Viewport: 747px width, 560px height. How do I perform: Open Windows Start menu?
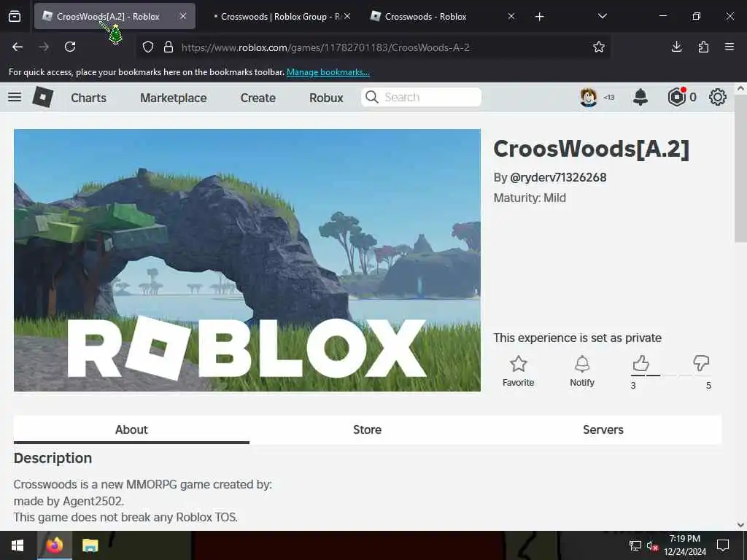click(x=18, y=545)
